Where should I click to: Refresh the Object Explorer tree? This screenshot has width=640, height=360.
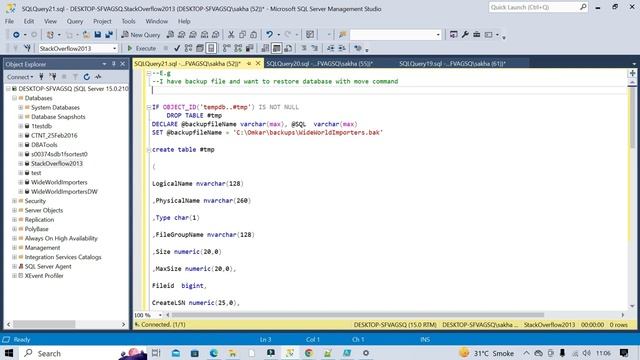click(x=87, y=77)
